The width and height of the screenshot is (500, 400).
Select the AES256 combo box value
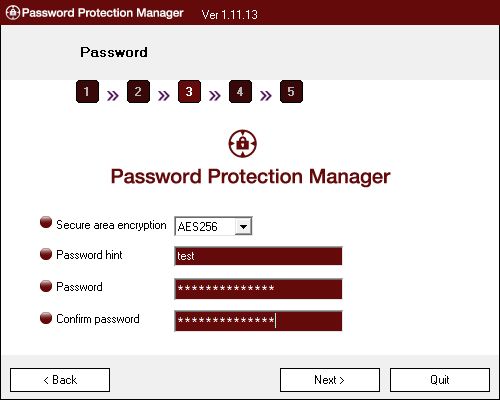pyautogui.click(x=205, y=227)
